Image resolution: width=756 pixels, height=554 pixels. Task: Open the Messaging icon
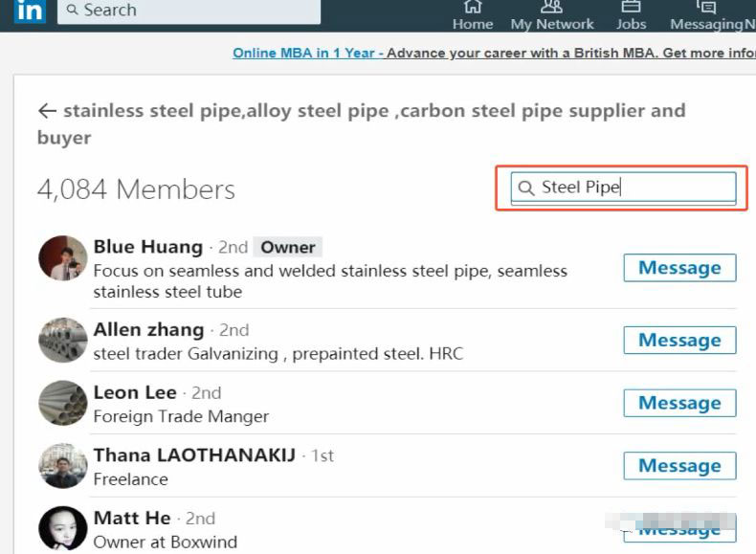tap(707, 9)
